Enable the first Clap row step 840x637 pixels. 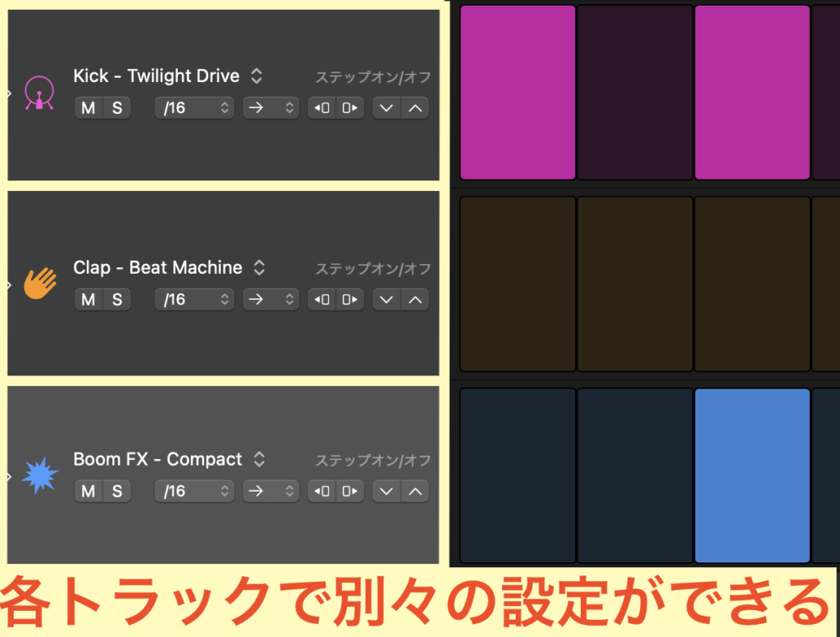518,284
